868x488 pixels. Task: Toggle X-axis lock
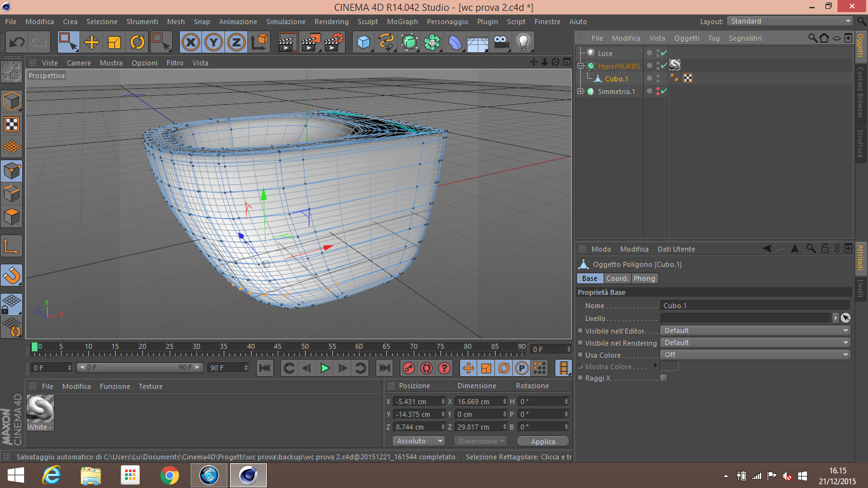[x=191, y=43]
